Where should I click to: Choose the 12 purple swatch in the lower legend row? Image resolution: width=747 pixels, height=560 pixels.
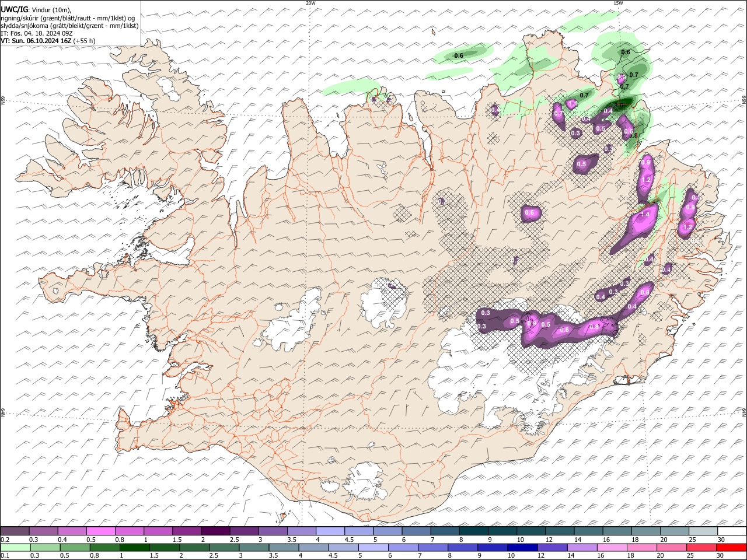tap(552, 548)
